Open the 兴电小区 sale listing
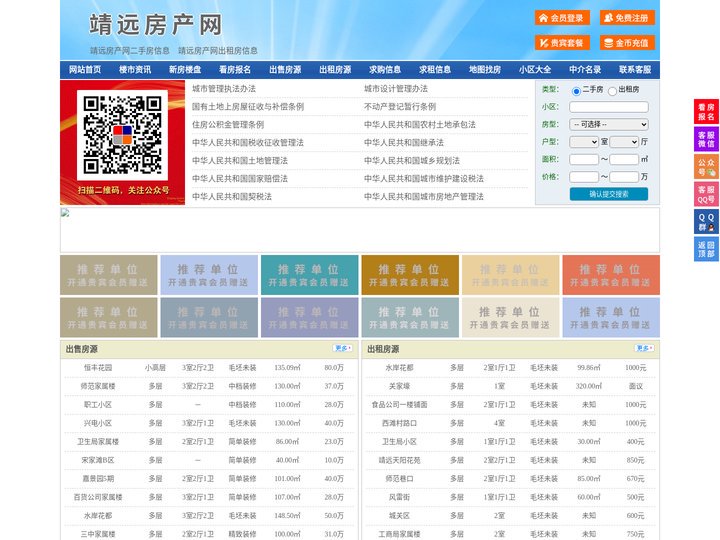 (x=98, y=423)
